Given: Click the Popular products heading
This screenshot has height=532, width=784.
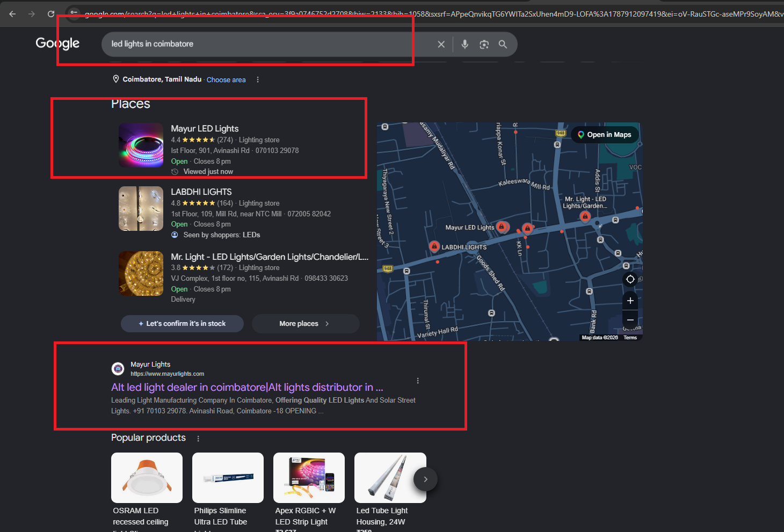Looking at the screenshot, I should click(148, 438).
